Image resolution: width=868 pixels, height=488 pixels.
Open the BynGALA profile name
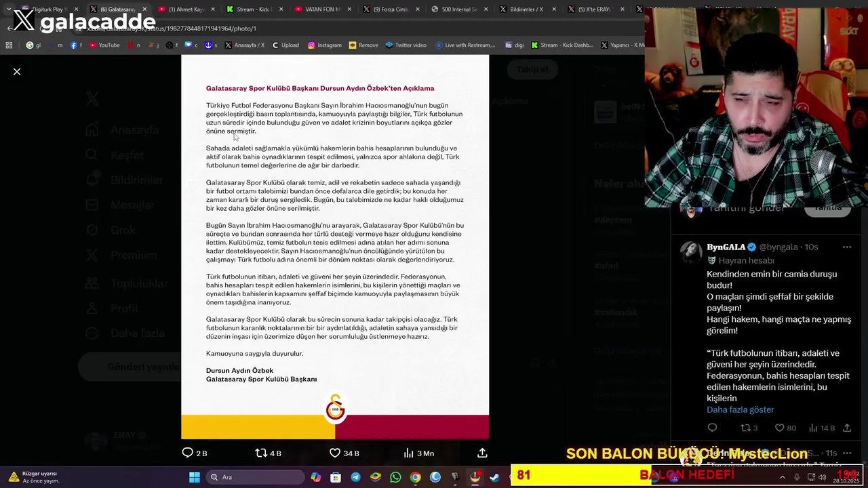pos(726,247)
